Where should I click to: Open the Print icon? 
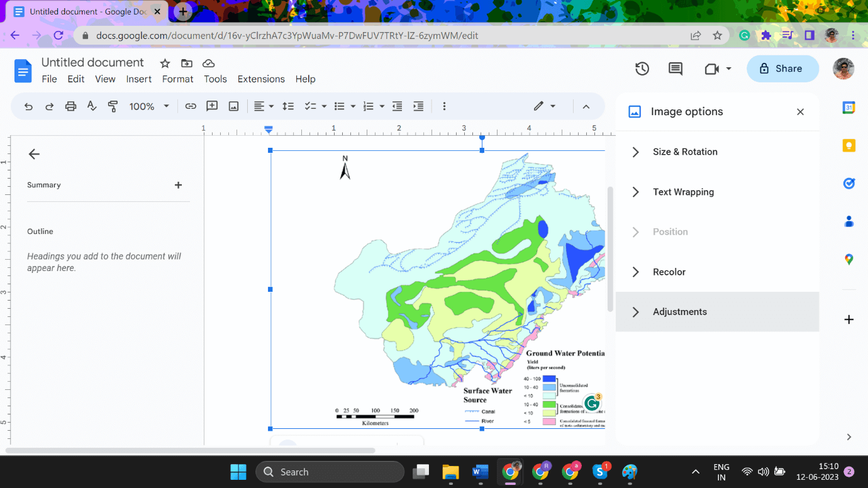coord(70,106)
